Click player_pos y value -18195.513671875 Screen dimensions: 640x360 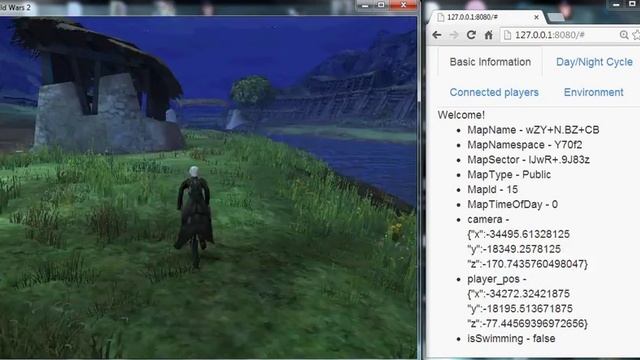(x=520, y=309)
